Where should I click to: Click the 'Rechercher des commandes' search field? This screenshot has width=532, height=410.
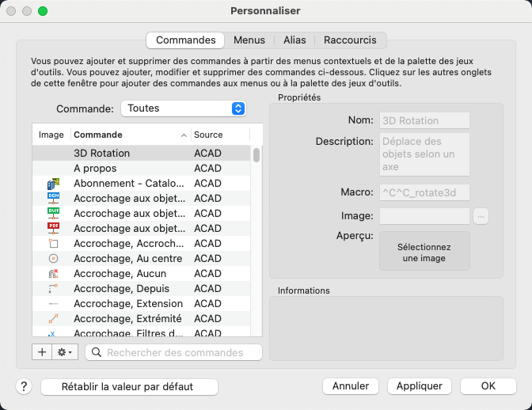[174, 352]
